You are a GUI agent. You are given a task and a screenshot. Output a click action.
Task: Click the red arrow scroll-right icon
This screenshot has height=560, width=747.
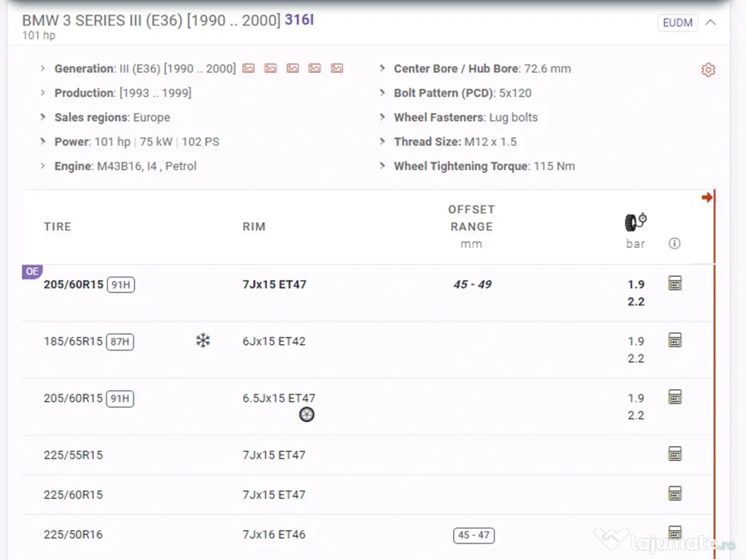click(706, 198)
